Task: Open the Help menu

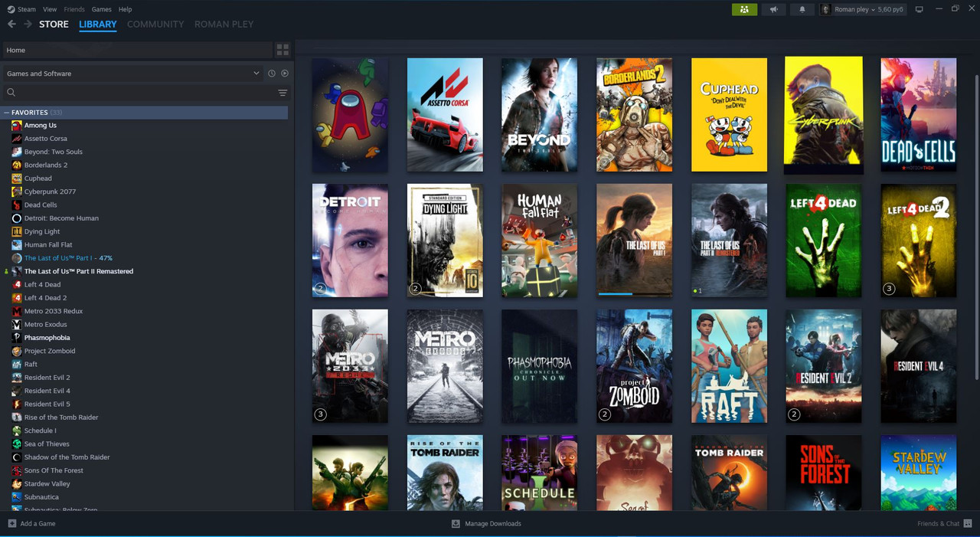Action: click(126, 9)
